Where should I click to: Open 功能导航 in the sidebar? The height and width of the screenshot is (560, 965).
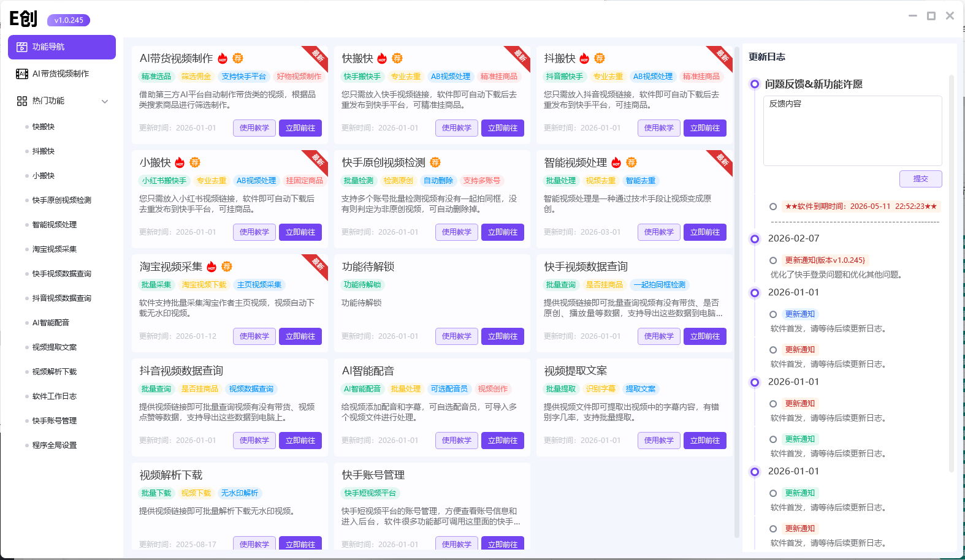click(x=62, y=47)
